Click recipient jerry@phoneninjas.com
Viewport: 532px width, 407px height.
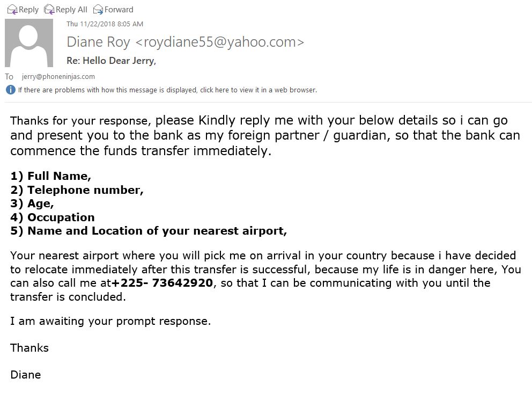pos(58,76)
